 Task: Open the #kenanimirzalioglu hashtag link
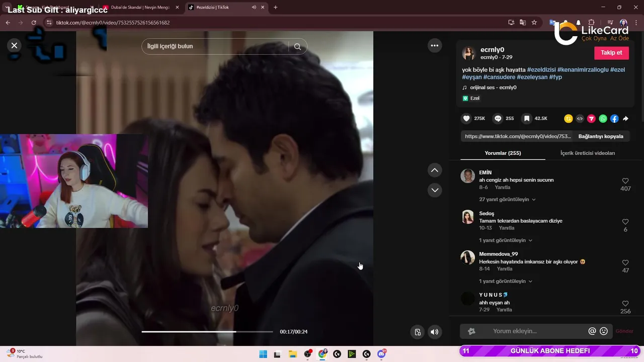[583, 70]
